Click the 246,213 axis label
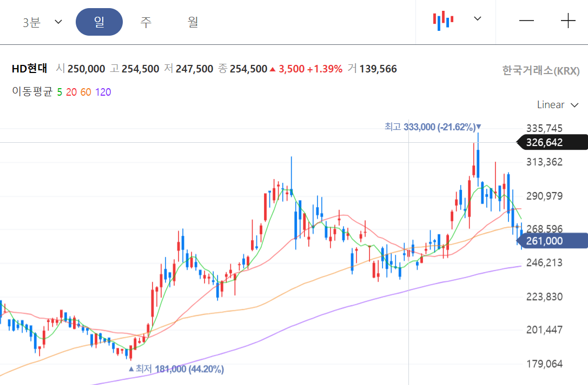The height and width of the screenshot is (385, 588). [x=544, y=263]
